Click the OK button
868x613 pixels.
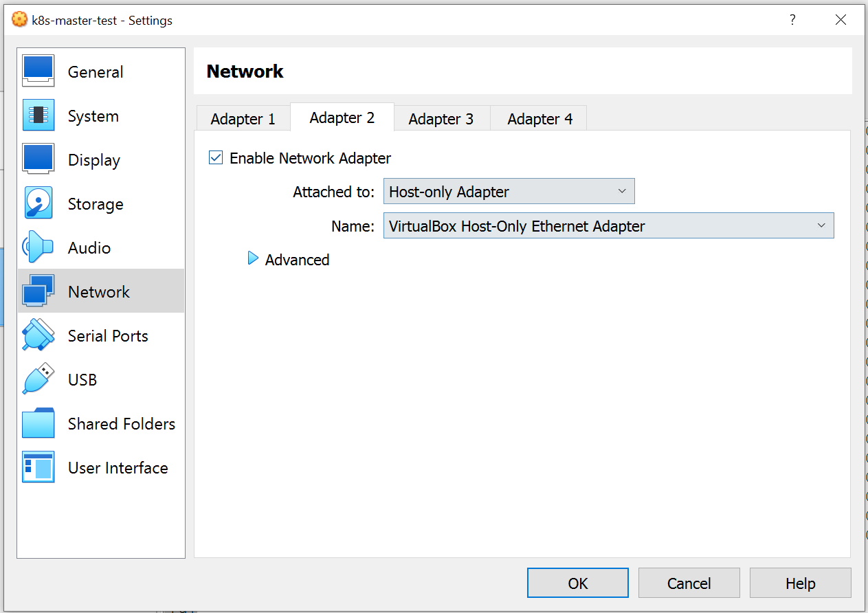point(577,583)
